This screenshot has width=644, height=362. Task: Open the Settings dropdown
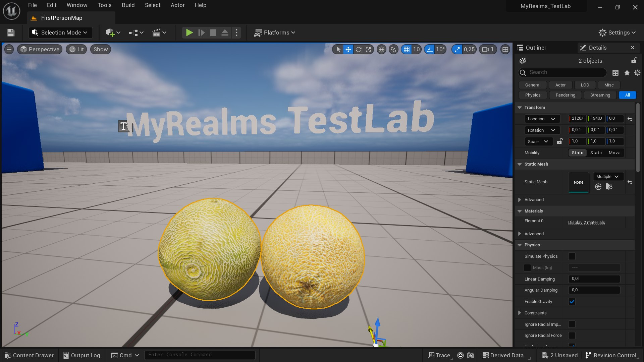(617, 33)
